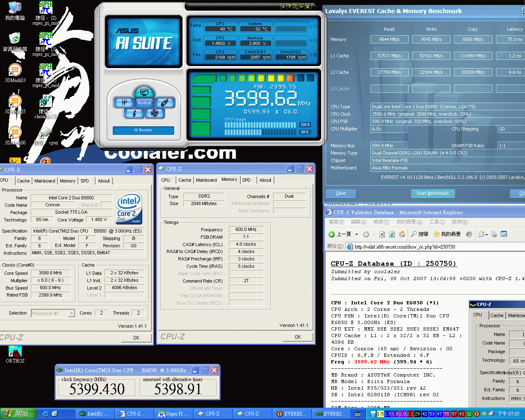The height and width of the screenshot is (420, 525).
Task: Open 我的電腦 desktop icon
Action: point(15,11)
